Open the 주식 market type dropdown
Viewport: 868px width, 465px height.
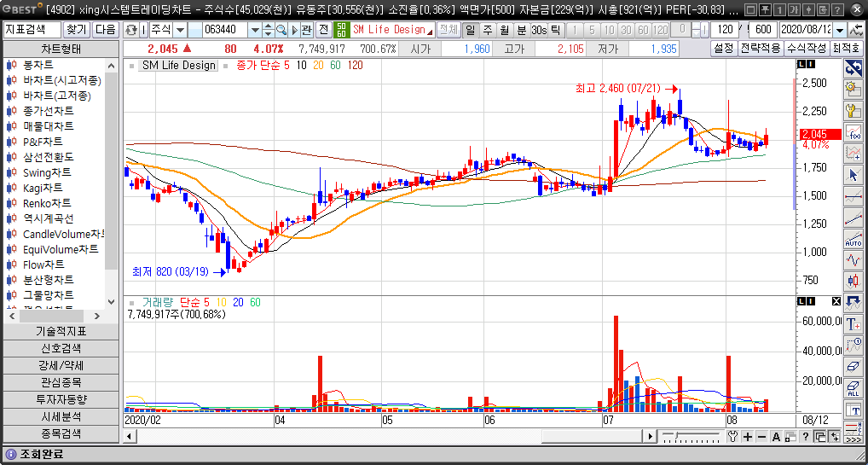point(181,30)
